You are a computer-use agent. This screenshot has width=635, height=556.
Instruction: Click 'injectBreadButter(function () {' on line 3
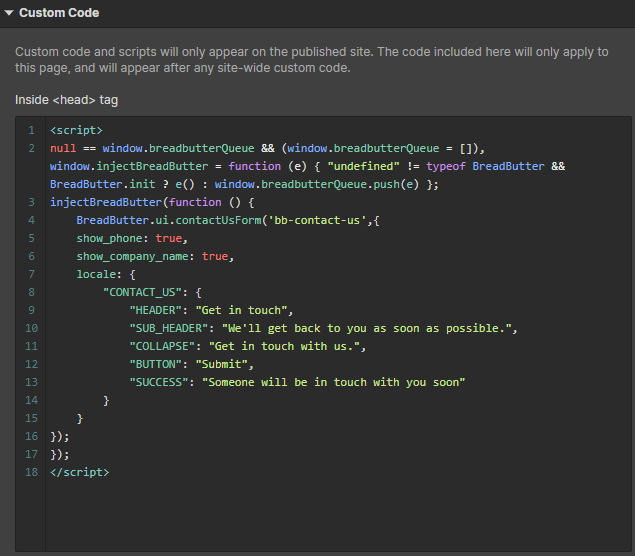152,202
